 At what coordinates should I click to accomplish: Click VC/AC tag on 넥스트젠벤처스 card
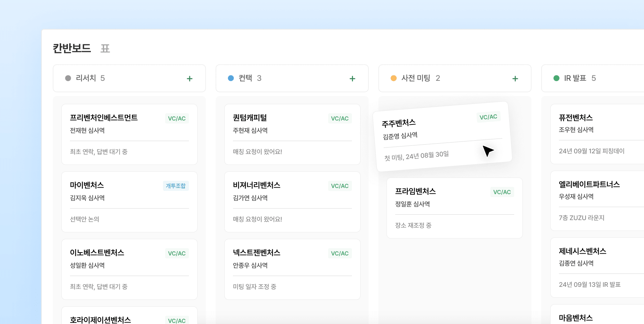click(340, 253)
